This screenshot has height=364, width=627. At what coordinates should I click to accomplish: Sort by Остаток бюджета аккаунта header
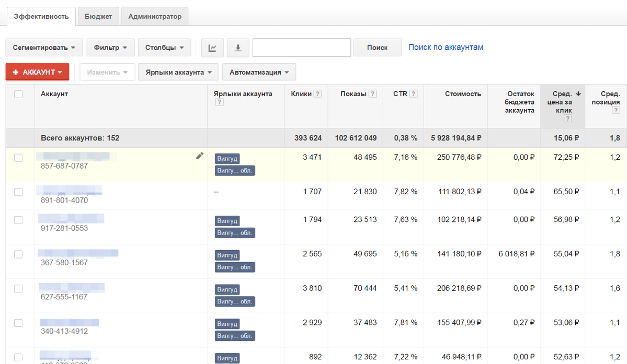519,102
